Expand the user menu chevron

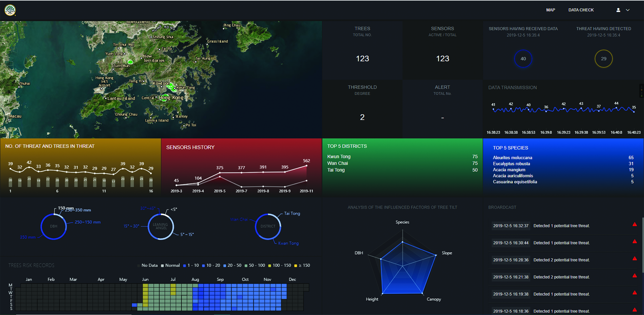pyautogui.click(x=628, y=10)
